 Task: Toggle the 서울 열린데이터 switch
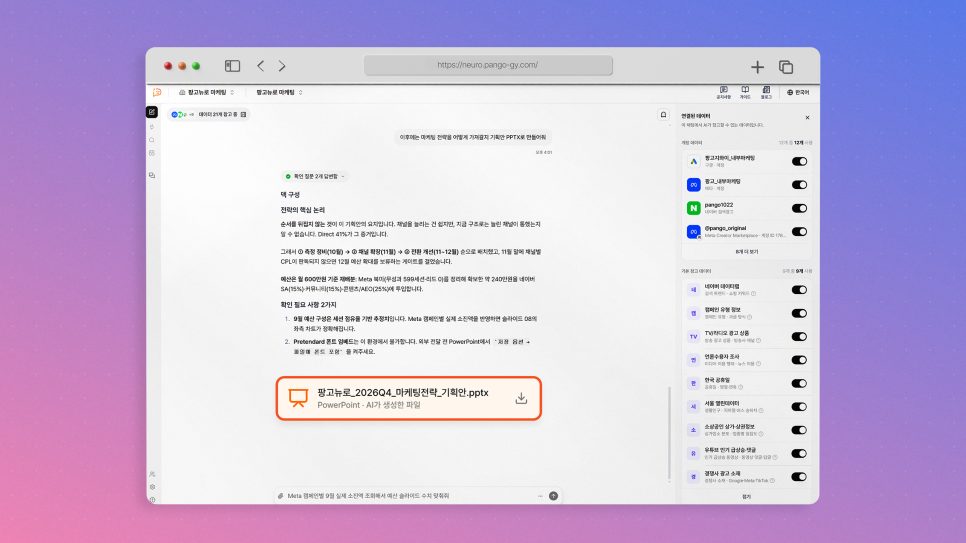[799, 407]
